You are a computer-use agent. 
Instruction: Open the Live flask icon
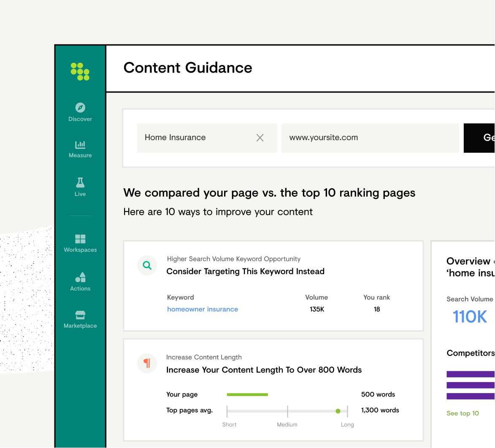pyautogui.click(x=80, y=182)
